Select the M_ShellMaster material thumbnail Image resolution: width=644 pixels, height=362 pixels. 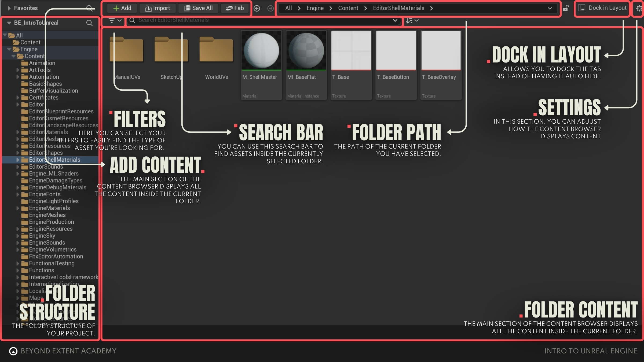click(261, 51)
